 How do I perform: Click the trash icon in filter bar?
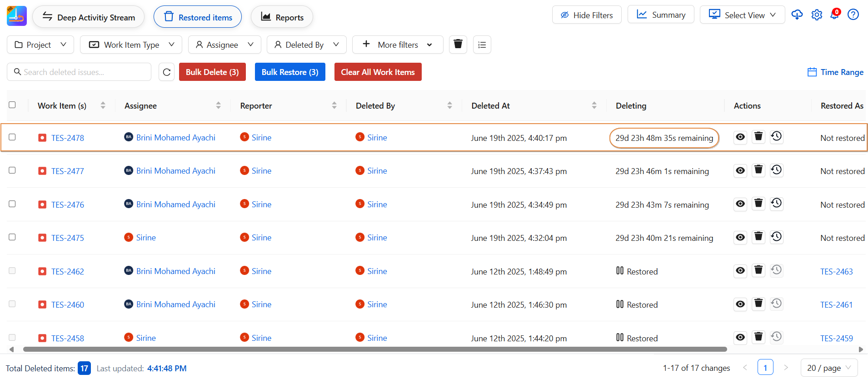pos(458,45)
